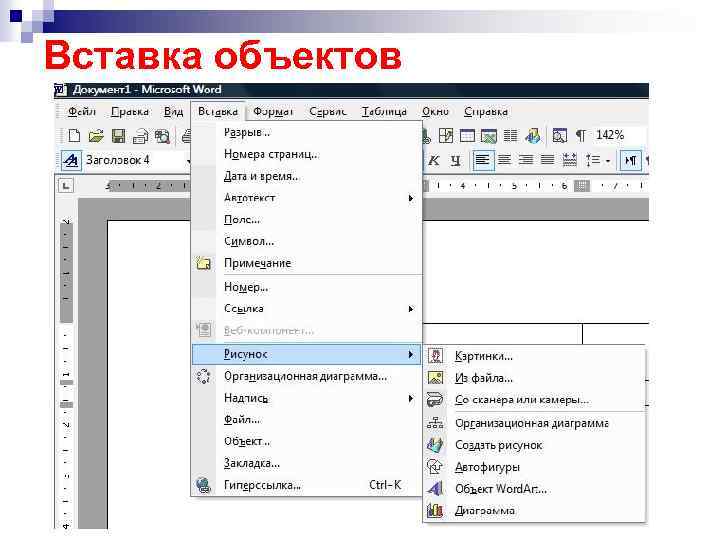Toggle center alignment button
The height and width of the screenshot is (540, 720).
click(505, 160)
